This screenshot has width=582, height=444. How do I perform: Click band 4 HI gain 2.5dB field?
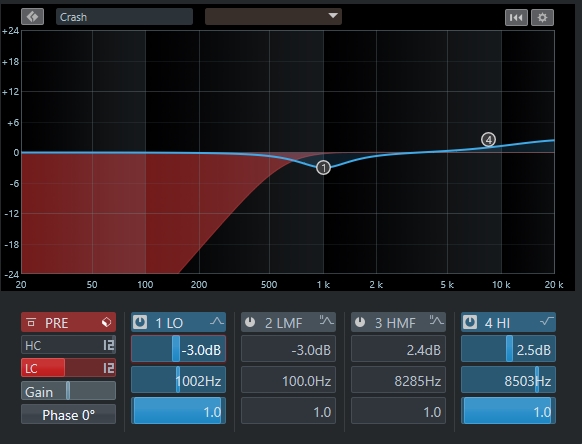tap(508, 349)
